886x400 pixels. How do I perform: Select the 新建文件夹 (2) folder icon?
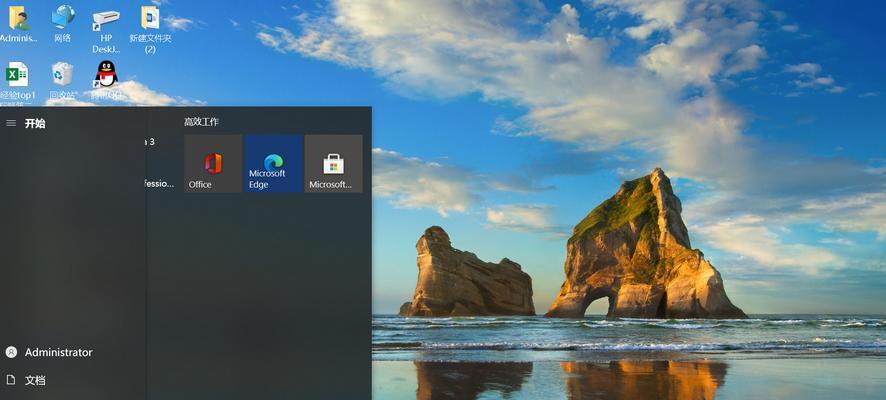coord(150,29)
